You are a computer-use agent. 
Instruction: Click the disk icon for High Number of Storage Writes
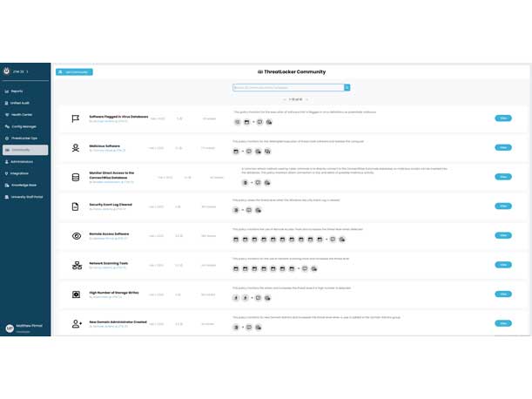click(x=76, y=294)
